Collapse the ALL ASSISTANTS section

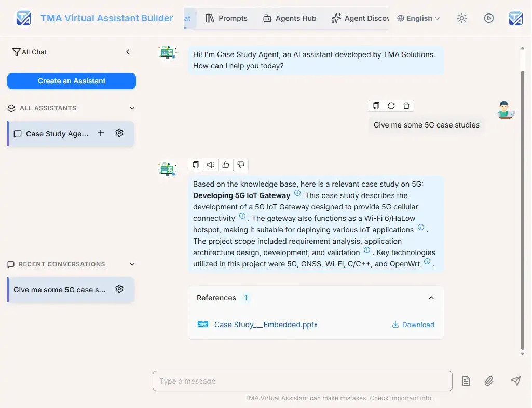pyautogui.click(x=132, y=108)
